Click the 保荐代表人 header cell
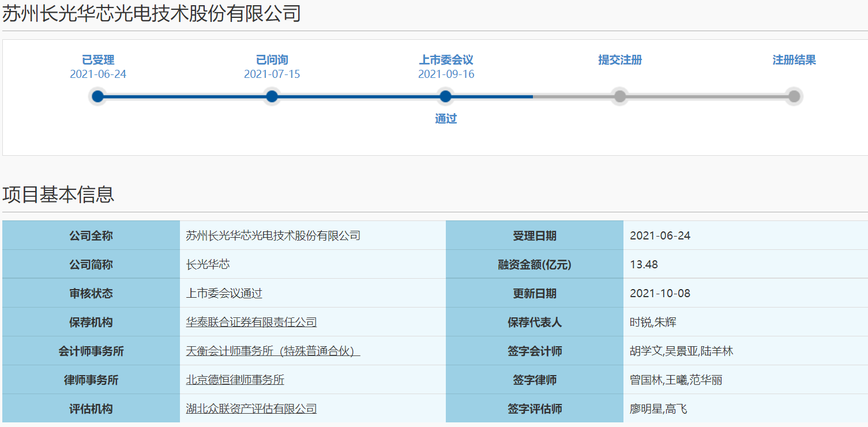 click(535, 322)
